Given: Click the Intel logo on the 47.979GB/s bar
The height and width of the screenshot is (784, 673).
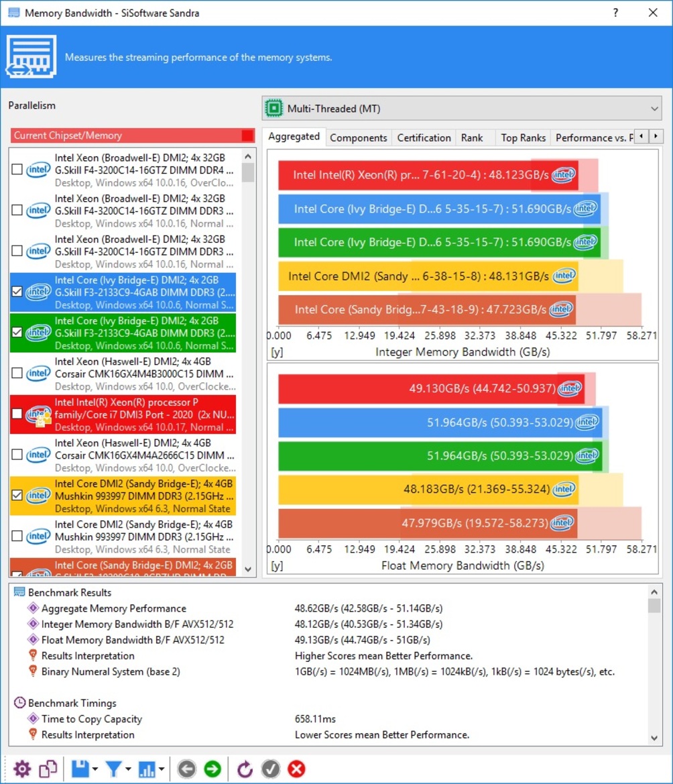Looking at the screenshot, I should tap(562, 522).
